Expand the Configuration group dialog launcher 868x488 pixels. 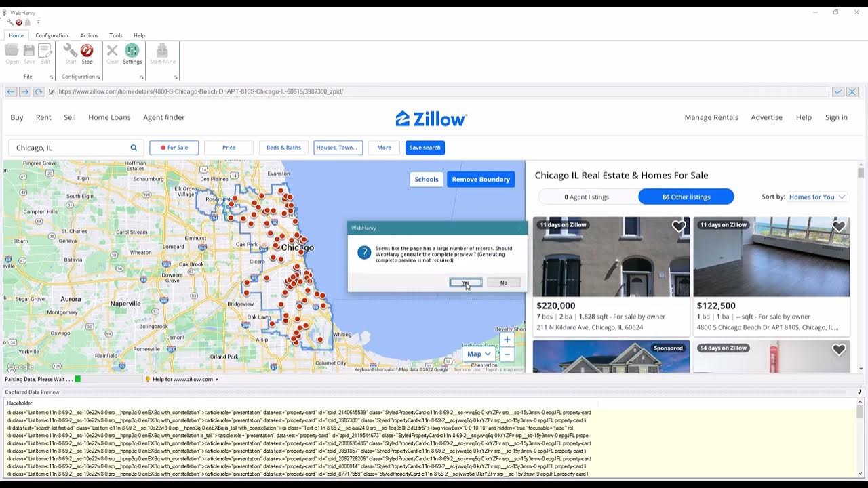pyautogui.click(x=98, y=77)
